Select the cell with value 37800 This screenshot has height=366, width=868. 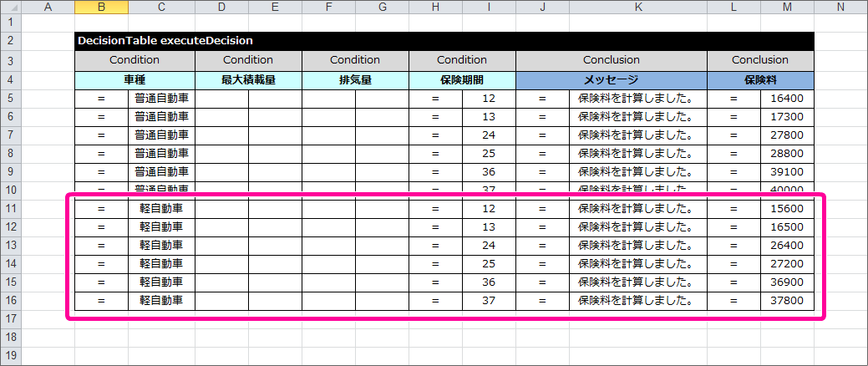pyautogui.click(x=787, y=301)
